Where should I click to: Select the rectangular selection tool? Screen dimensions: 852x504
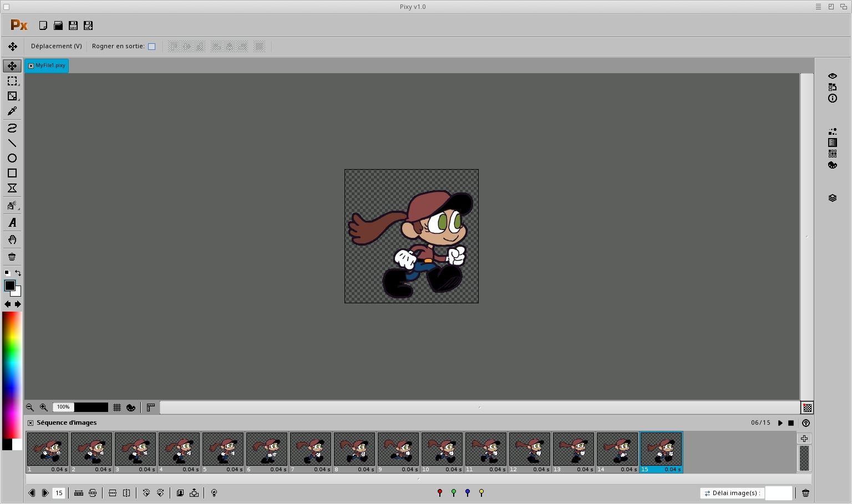(x=12, y=81)
